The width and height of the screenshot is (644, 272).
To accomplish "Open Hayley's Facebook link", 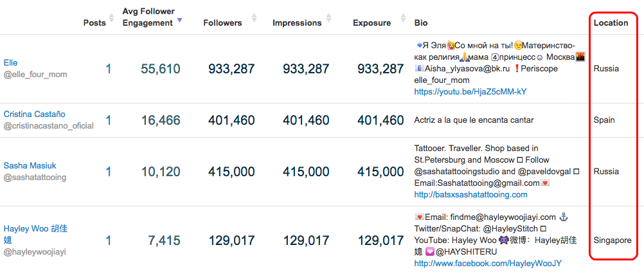I will pos(488,264).
